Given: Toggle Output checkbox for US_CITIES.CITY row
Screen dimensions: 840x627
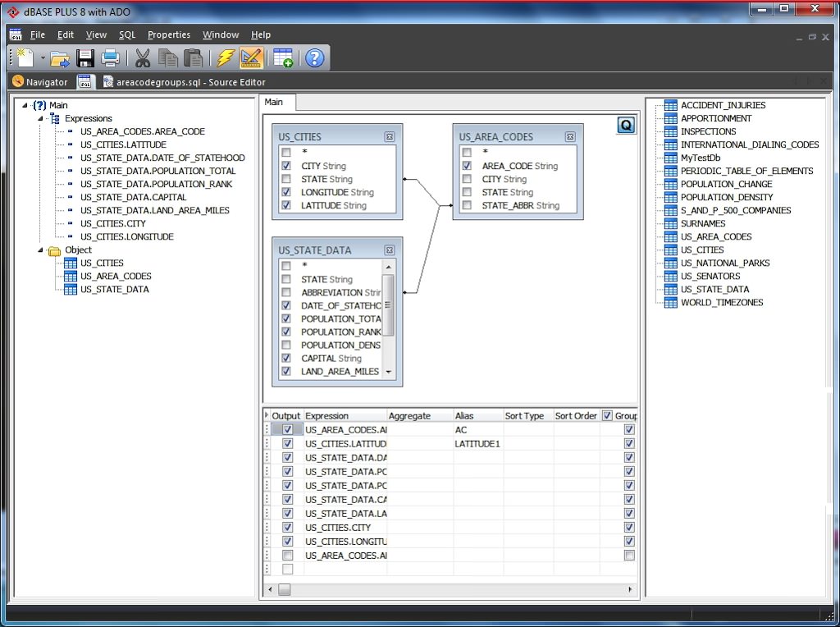Looking at the screenshot, I should click(288, 528).
